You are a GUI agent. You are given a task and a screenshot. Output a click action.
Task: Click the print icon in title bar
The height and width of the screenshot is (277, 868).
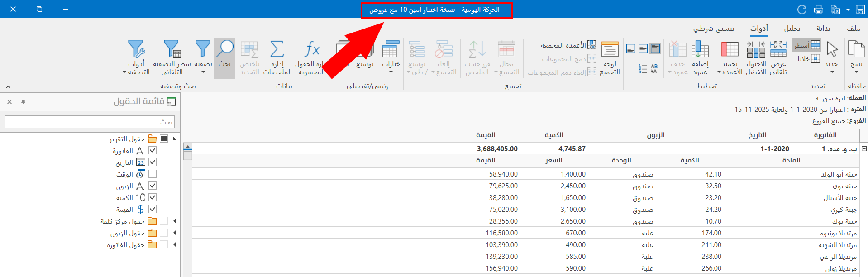tap(818, 10)
